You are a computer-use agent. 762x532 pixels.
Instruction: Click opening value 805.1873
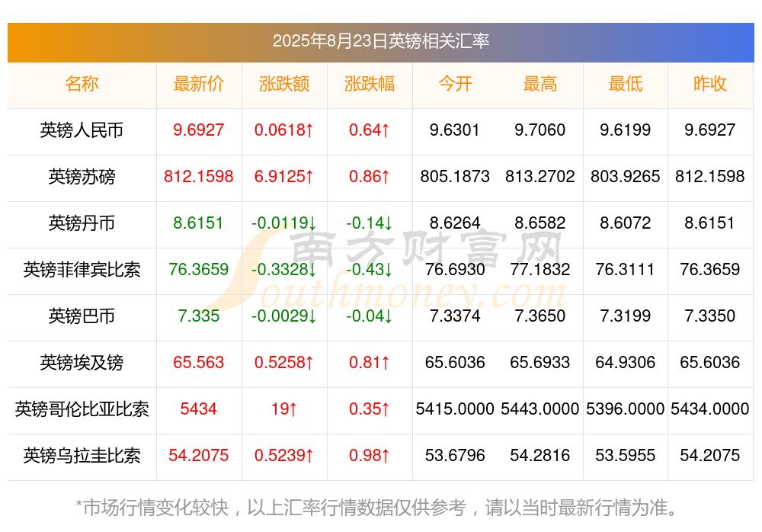coord(455,177)
